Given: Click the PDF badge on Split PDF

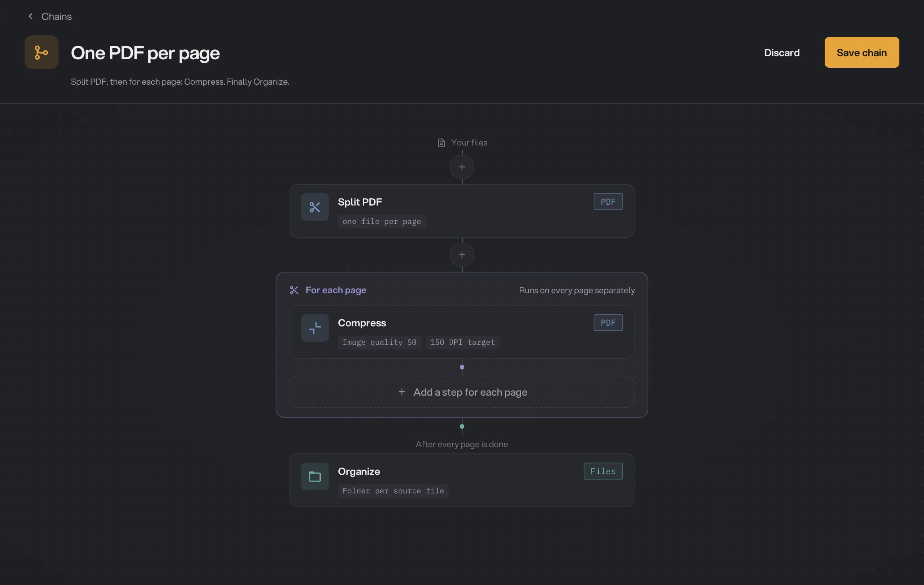Looking at the screenshot, I should click(608, 202).
